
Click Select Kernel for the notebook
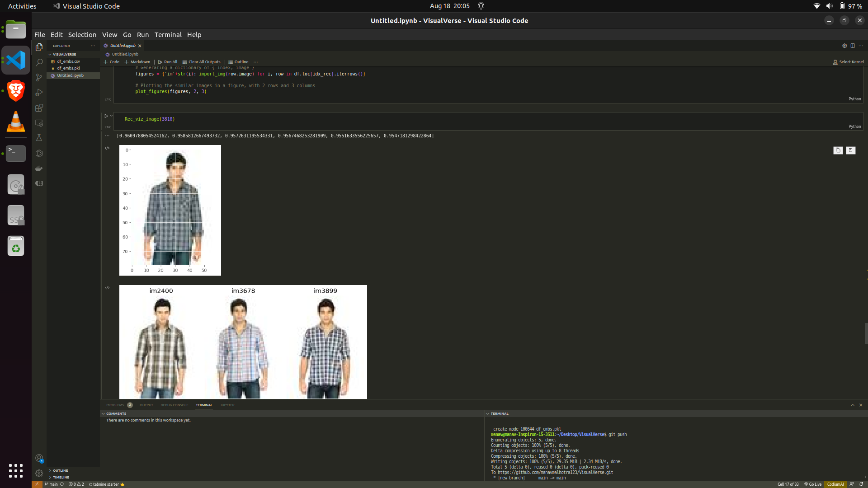(849, 62)
